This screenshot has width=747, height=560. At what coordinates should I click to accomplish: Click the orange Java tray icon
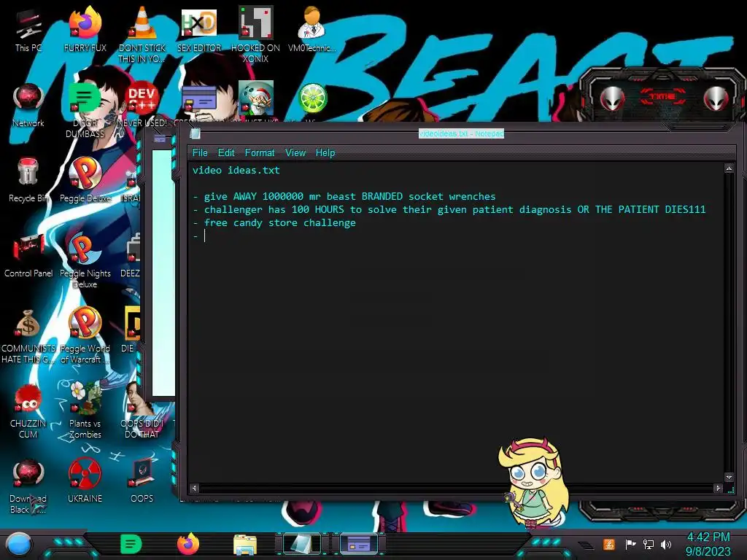(x=609, y=544)
